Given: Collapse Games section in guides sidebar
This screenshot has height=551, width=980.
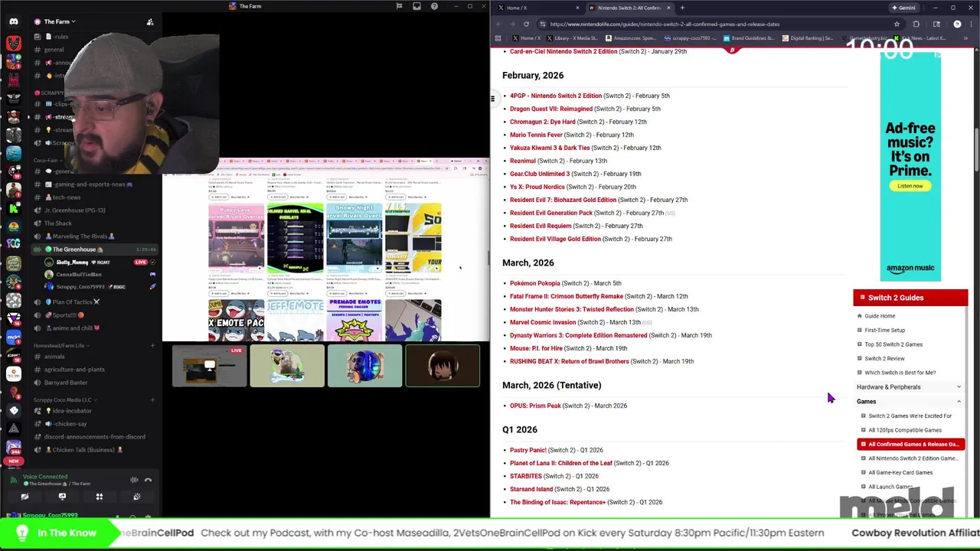Looking at the screenshot, I should tap(909, 401).
